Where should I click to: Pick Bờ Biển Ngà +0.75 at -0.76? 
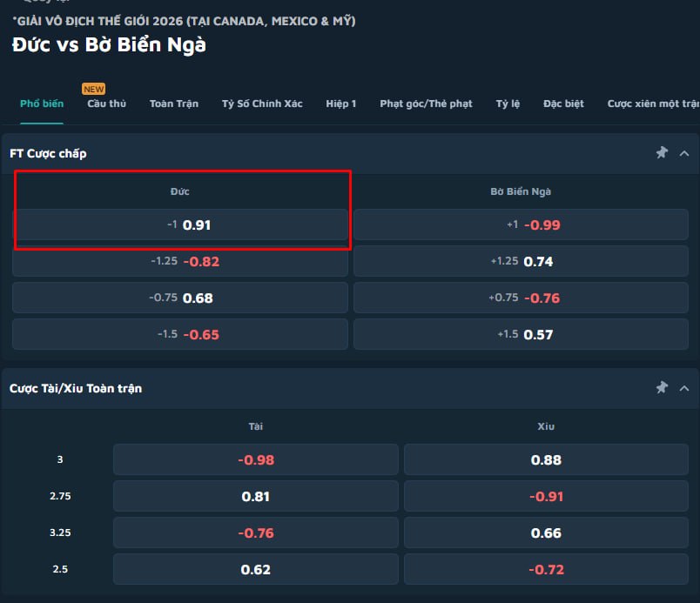[x=521, y=298]
